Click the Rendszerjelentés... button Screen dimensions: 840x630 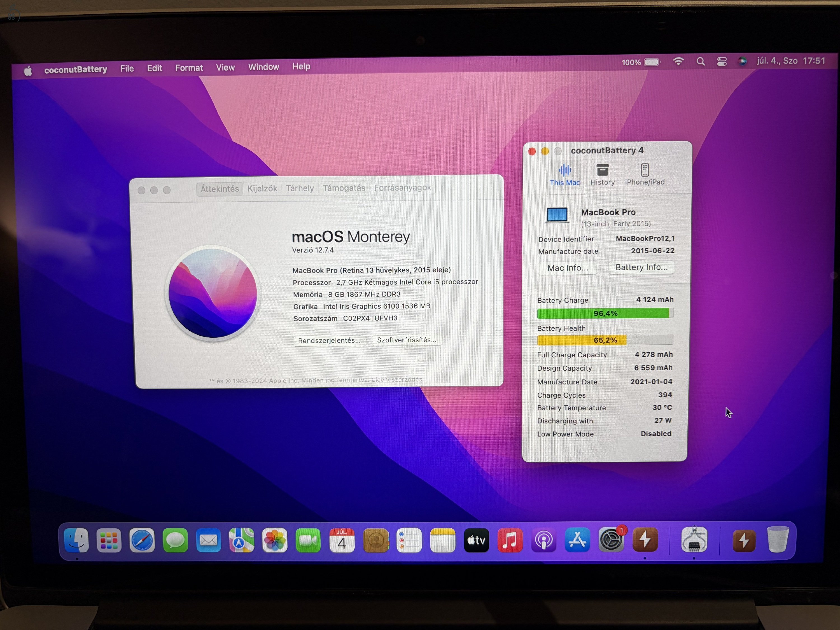[329, 340]
